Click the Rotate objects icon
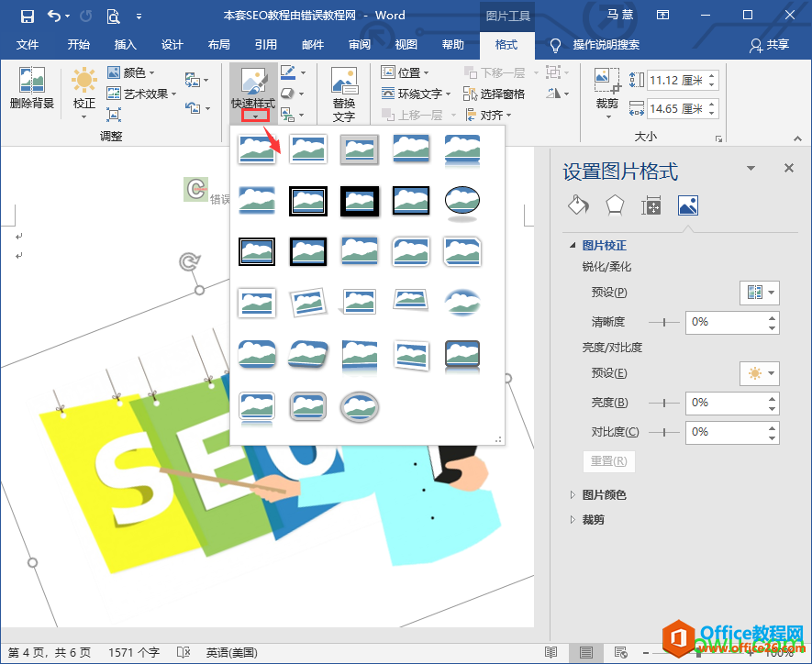The height and width of the screenshot is (664, 812). (x=553, y=94)
